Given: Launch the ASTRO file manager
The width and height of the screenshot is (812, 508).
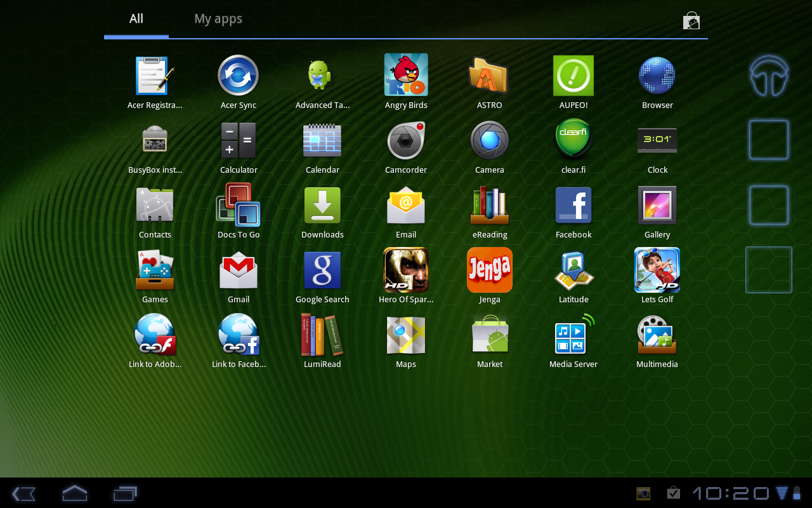Looking at the screenshot, I should tap(489, 76).
